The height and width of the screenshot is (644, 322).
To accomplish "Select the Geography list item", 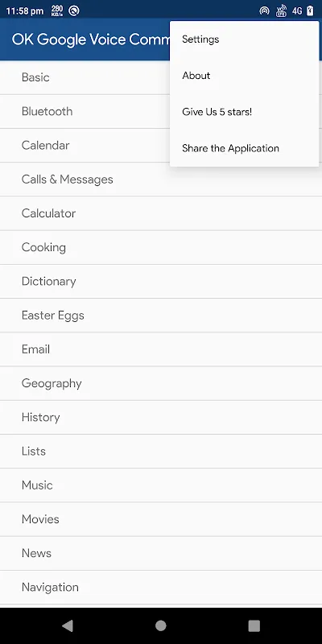I will pos(161,384).
